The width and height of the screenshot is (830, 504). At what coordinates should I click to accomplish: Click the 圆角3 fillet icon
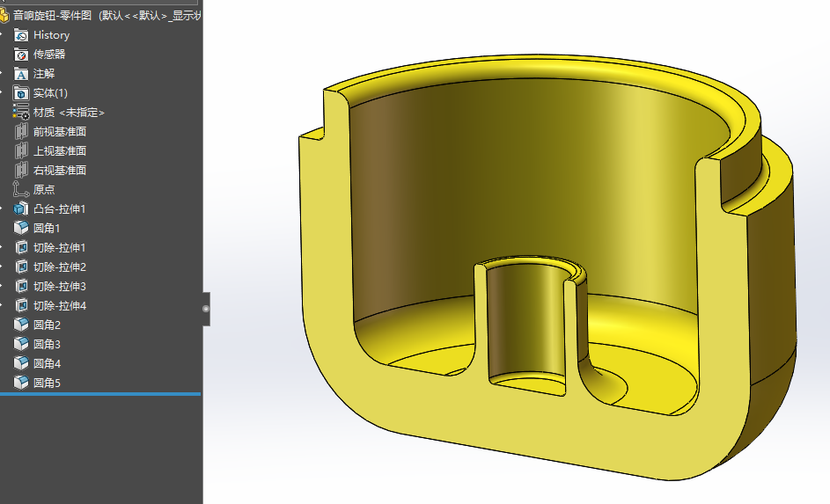(20, 344)
